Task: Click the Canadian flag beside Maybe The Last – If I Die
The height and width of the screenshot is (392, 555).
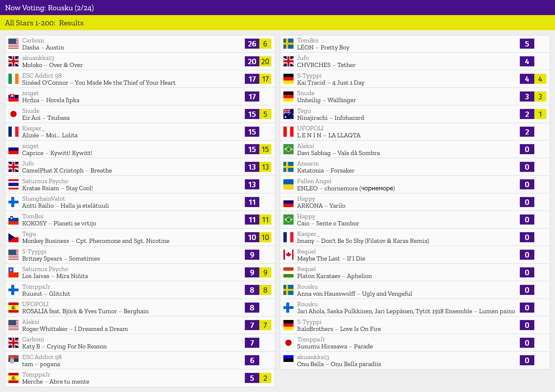Action: (288, 255)
